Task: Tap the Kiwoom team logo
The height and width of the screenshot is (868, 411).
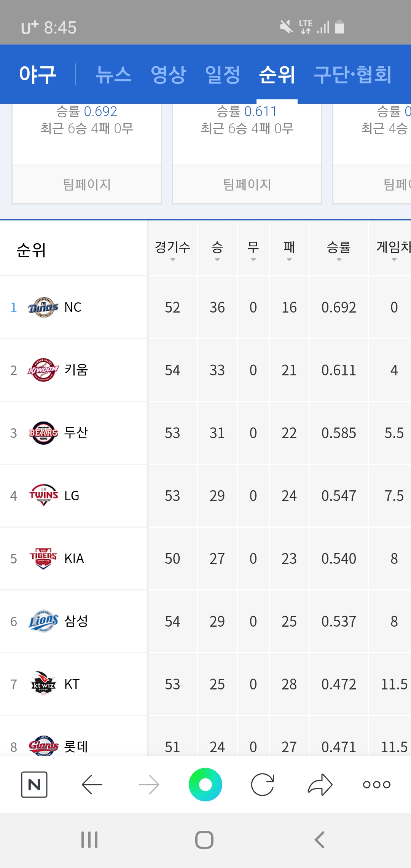Action: [x=43, y=370]
